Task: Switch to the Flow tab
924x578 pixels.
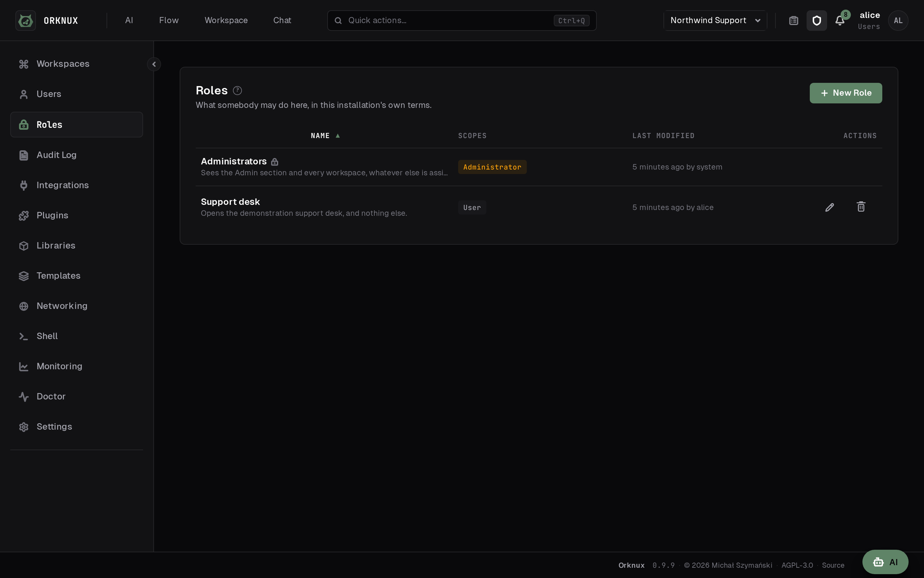Action: click(169, 20)
